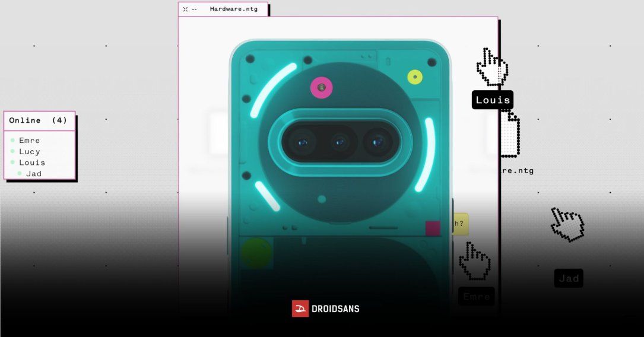
Task: Click the pixelated file icon labeled Hardware.ntg
Action: pyautogui.click(x=509, y=136)
